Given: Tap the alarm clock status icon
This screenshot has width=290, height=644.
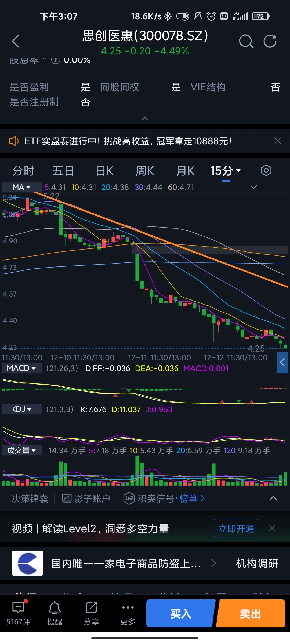Looking at the screenshot, I should point(211,16).
